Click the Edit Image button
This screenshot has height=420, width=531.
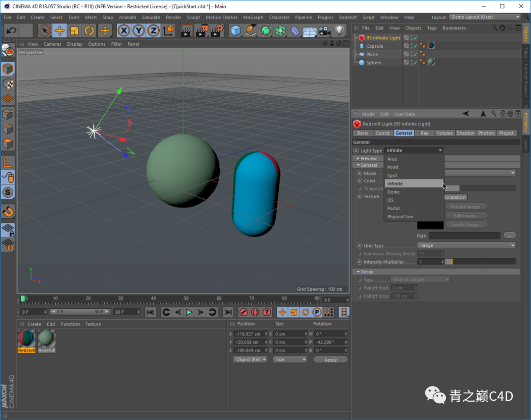pyautogui.click(x=466, y=216)
